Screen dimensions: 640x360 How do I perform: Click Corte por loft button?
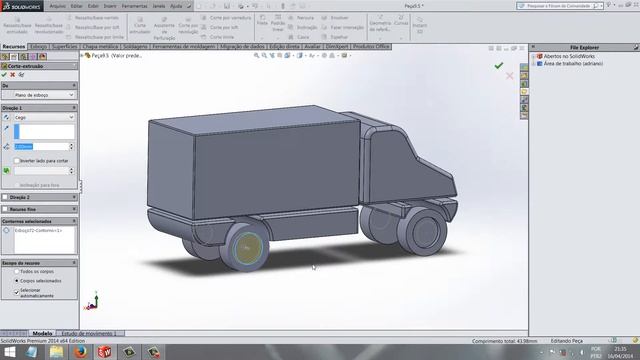pyautogui.click(x=220, y=27)
